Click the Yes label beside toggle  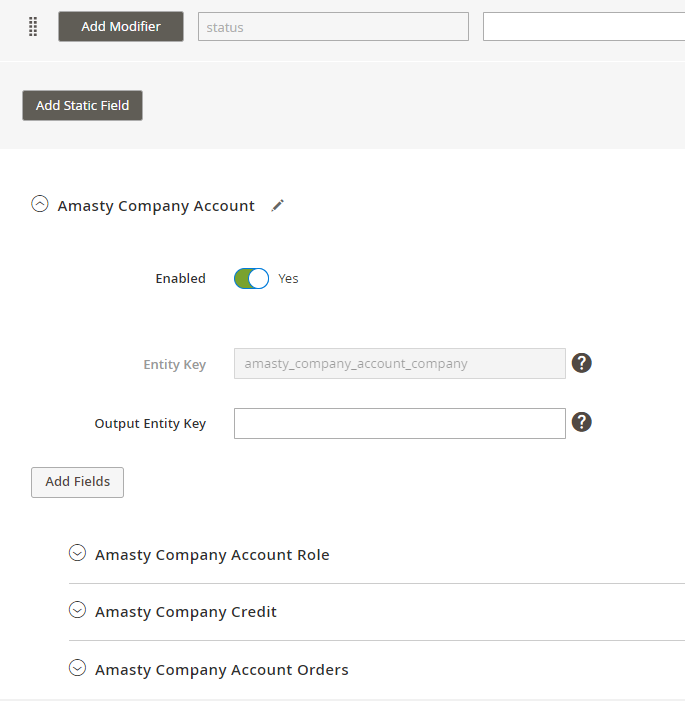point(288,279)
